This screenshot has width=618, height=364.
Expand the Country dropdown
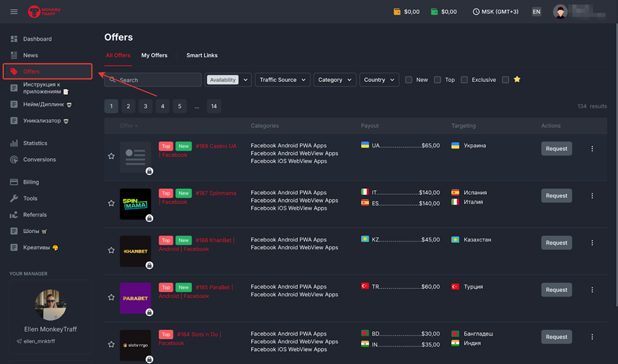379,80
